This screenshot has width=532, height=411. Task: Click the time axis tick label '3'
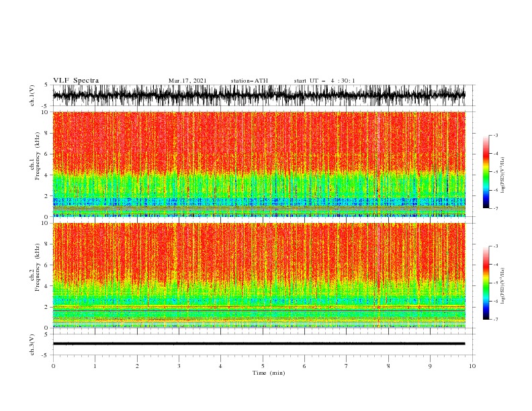[x=179, y=366]
